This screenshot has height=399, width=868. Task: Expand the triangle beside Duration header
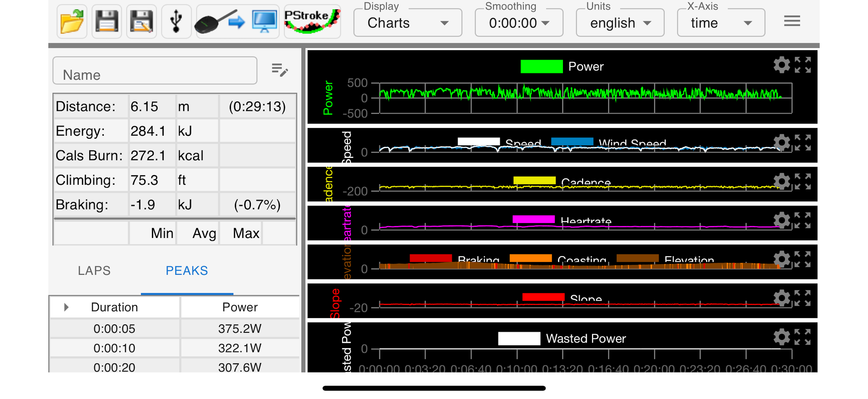click(66, 307)
